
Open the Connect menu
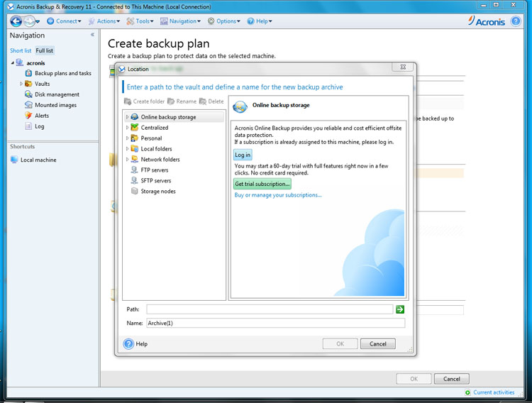64,21
